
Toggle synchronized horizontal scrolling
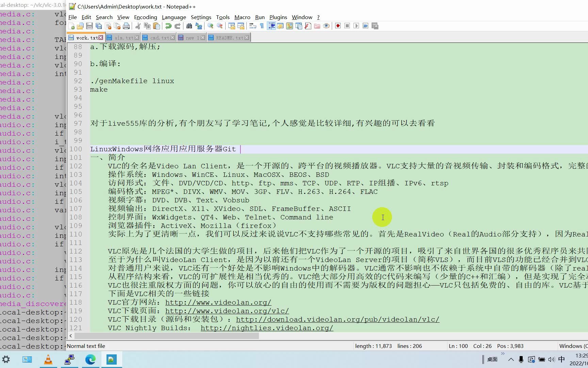241,26
